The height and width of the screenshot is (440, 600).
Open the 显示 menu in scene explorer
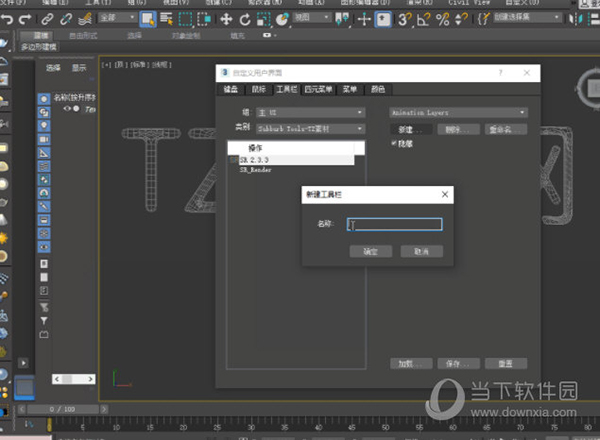coord(79,68)
